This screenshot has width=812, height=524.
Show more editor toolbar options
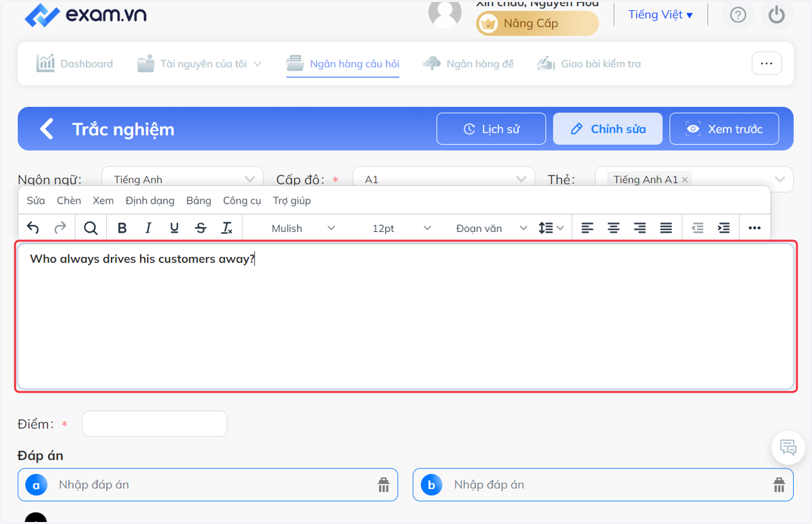pos(755,228)
